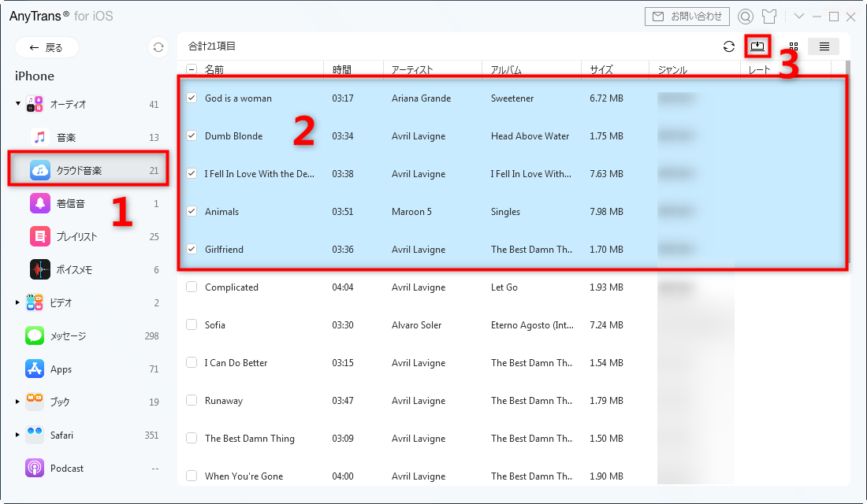867x504 pixels.
Task: Click the Safari category icon
Action: click(34, 435)
